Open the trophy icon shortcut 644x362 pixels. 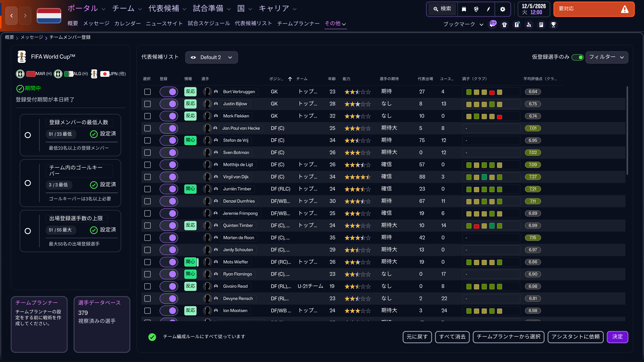pos(553,24)
